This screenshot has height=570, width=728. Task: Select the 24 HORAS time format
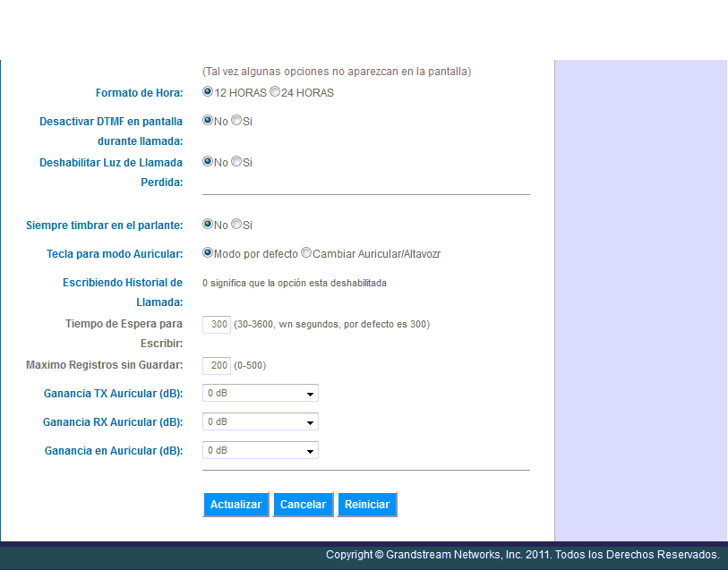point(275,92)
